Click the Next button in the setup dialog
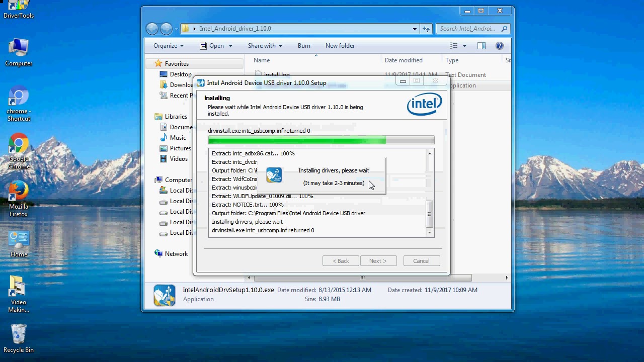 (378, 261)
